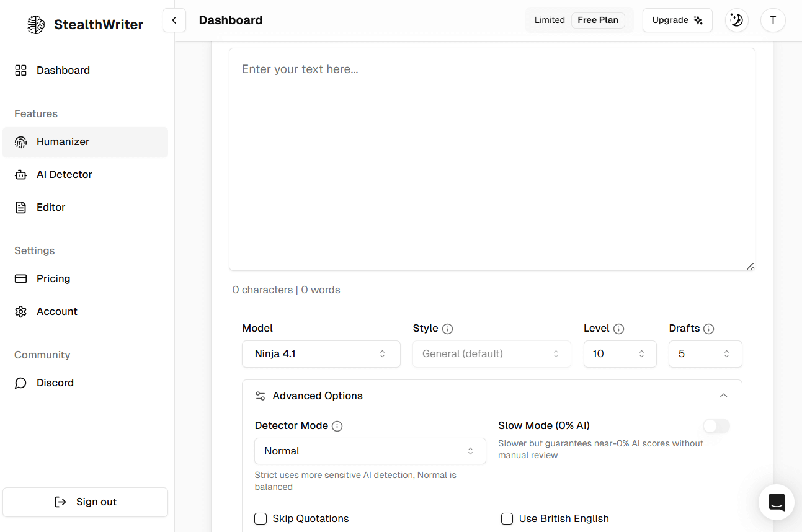Open Account settings

[85, 312]
